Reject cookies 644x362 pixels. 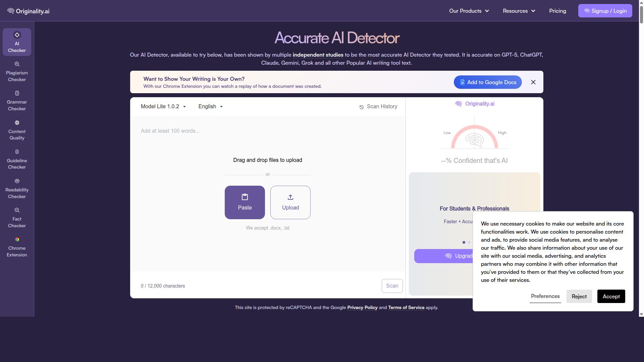pos(579,296)
